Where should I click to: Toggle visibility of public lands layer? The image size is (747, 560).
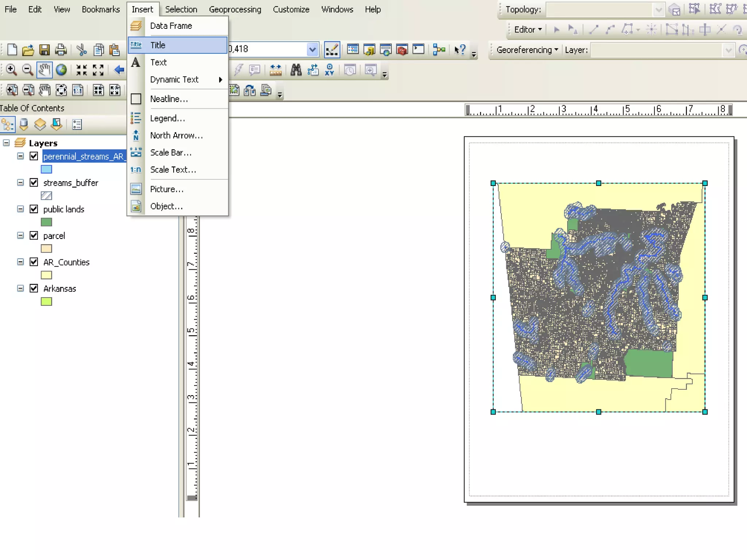point(34,209)
